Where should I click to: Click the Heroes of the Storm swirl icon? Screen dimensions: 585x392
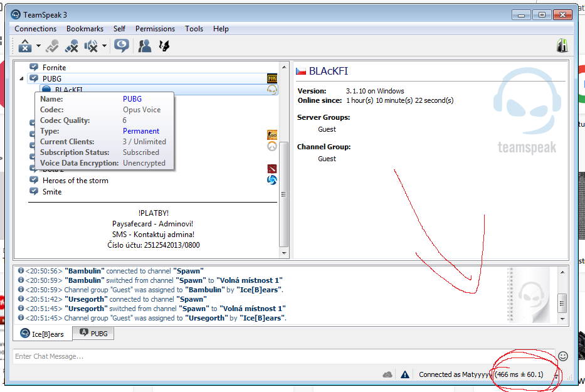coord(272,180)
